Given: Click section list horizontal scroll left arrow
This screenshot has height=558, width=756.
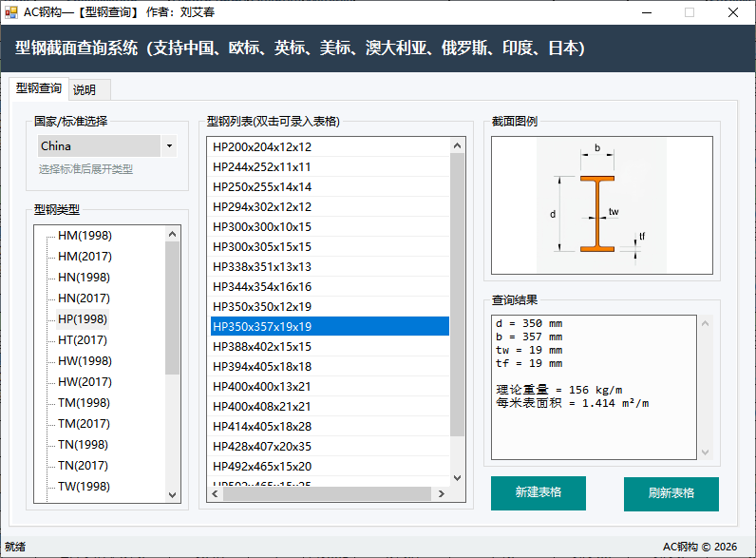Looking at the screenshot, I should 215,493.
